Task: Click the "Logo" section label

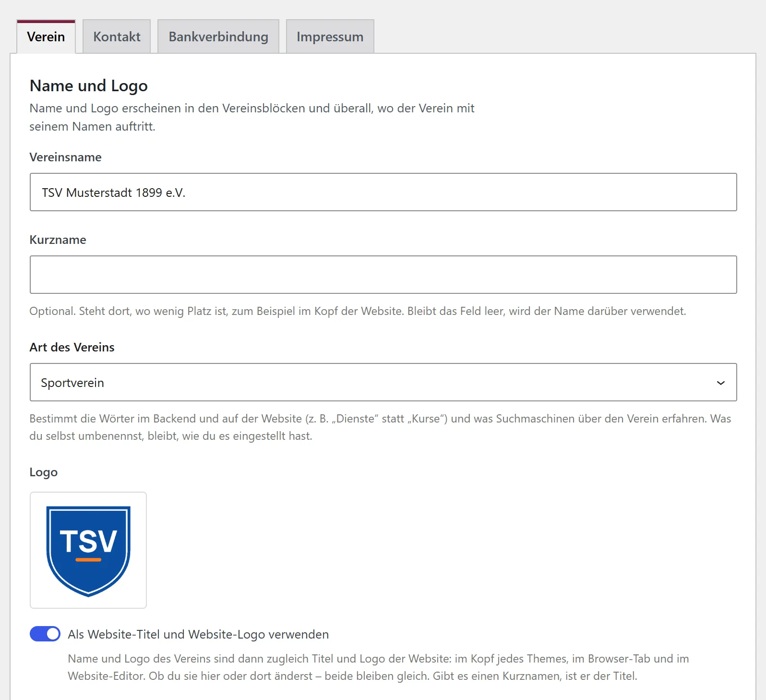Action: pyautogui.click(x=44, y=472)
